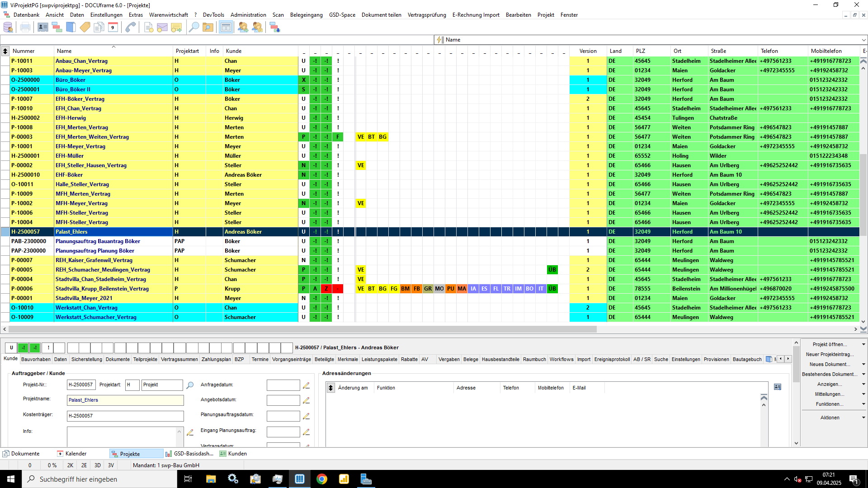Expand the Anzeigen... dropdown
This screenshot has height=488, width=868.
coord(863,384)
